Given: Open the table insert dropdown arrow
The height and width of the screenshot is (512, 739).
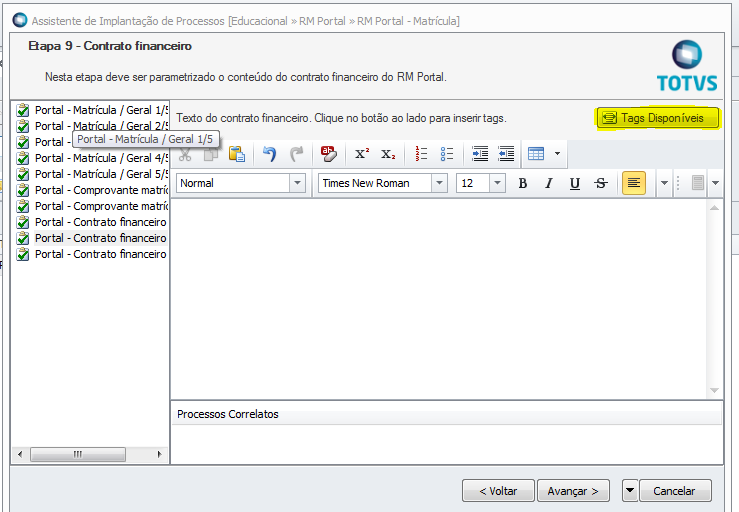Looking at the screenshot, I should (557, 154).
